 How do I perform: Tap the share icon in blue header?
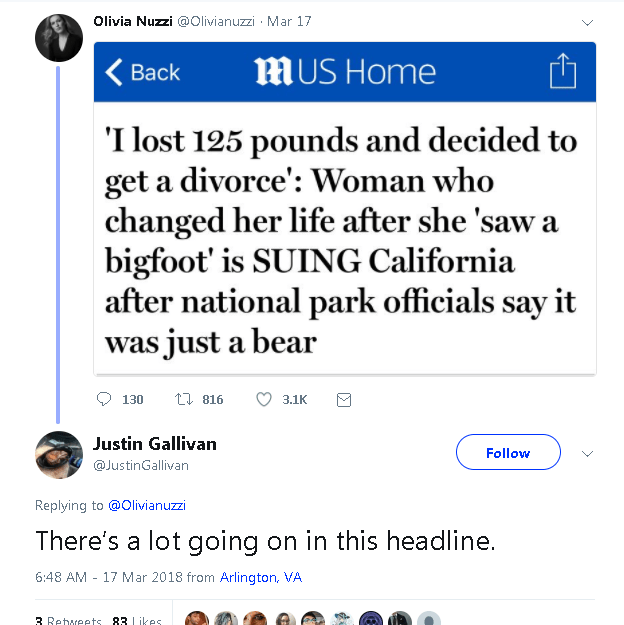pyautogui.click(x=563, y=71)
